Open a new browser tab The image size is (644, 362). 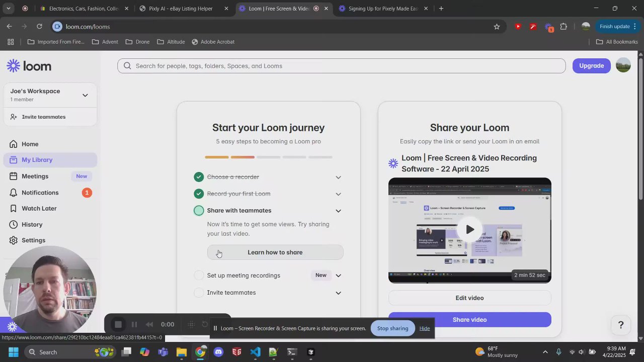[441, 9]
